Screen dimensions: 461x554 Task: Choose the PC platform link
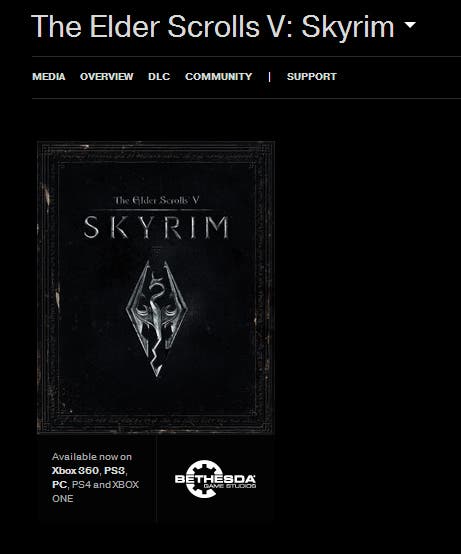click(59, 484)
